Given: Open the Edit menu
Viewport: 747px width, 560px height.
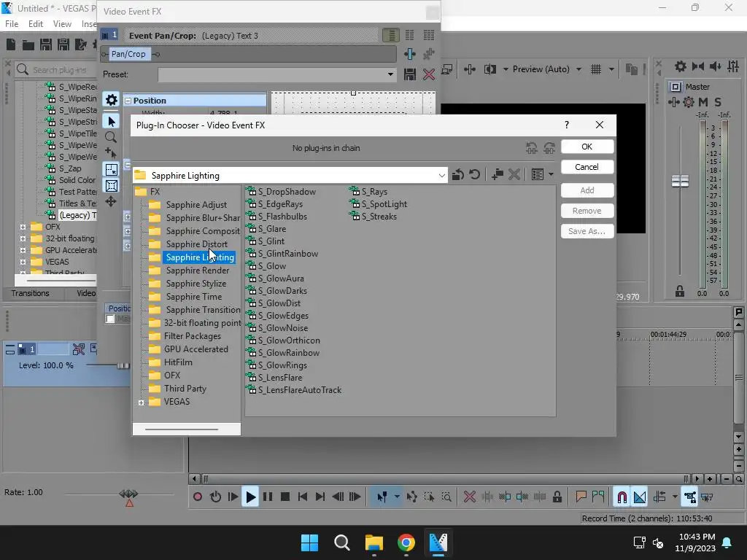Looking at the screenshot, I should click(x=35, y=24).
